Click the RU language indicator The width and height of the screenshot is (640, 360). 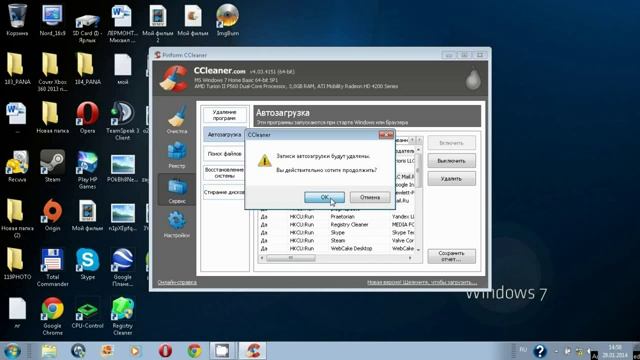(523, 350)
